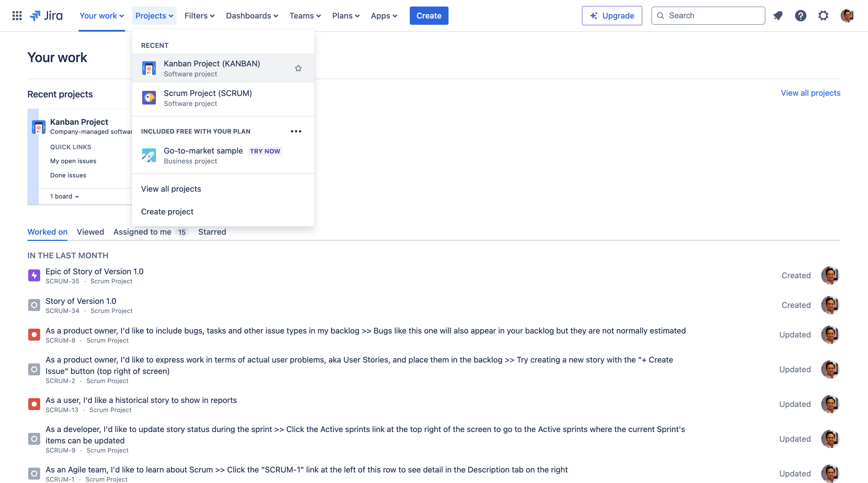The height and width of the screenshot is (483, 868).
Task: Click the avatar on the SCRUM-13 row
Action: [x=830, y=404]
